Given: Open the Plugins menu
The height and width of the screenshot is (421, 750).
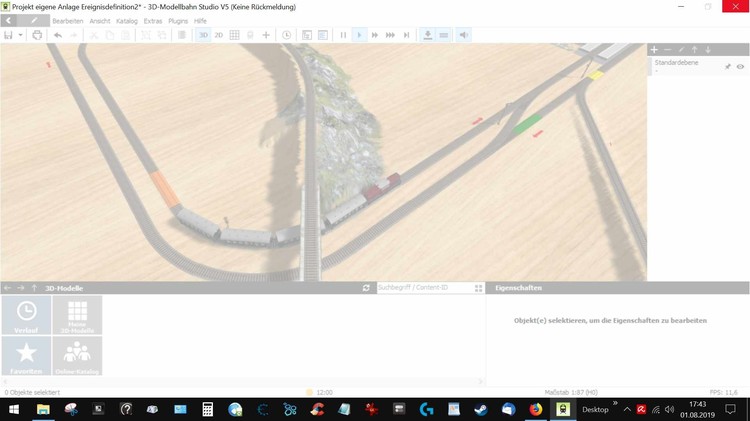Looking at the screenshot, I should 178,21.
